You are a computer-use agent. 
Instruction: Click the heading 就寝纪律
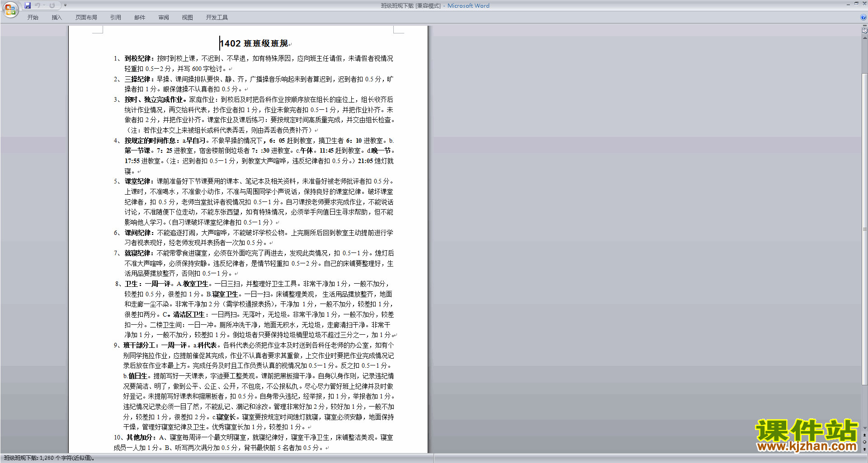point(137,253)
